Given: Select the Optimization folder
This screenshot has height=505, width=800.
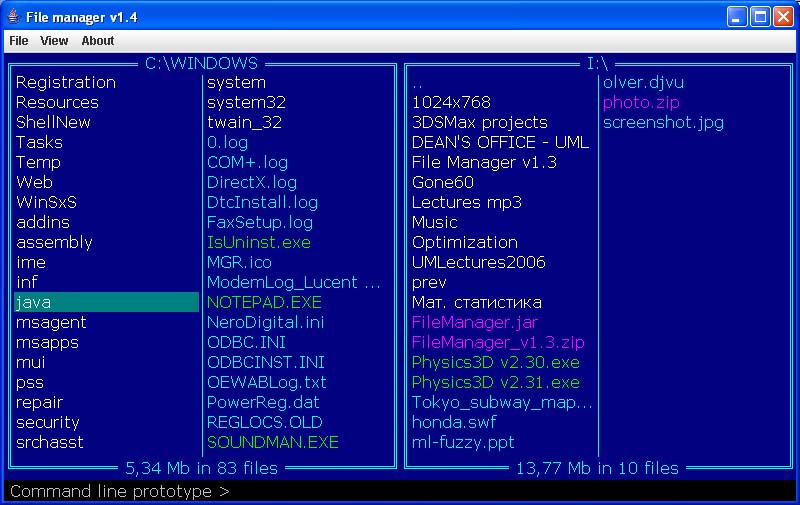Looking at the screenshot, I should (464, 242).
